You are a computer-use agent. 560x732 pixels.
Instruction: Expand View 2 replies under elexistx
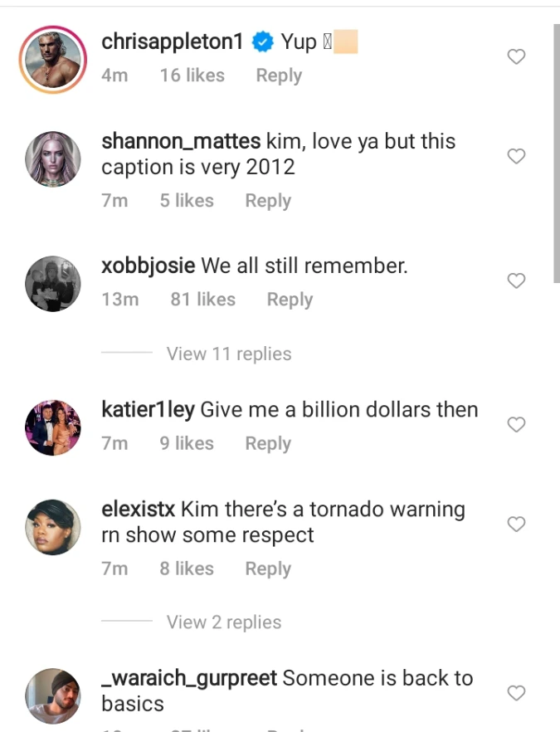[x=223, y=622]
